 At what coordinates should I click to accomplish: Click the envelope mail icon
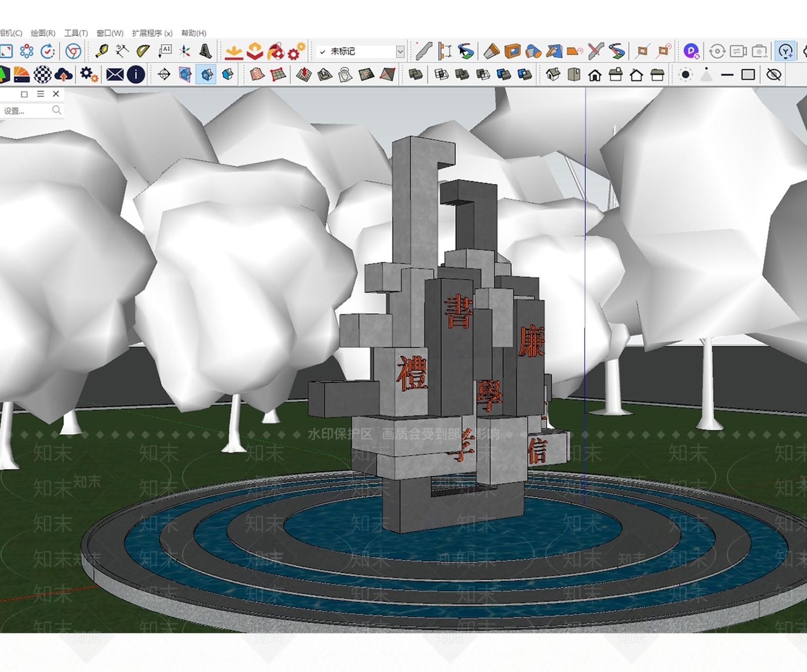(115, 75)
